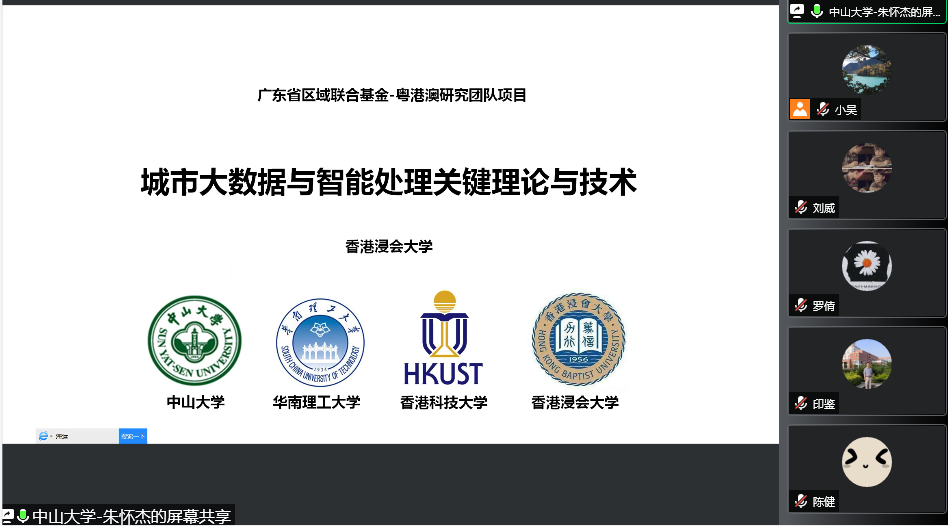The height and width of the screenshot is (526, 948).
Task: Select 小吴's landscape avatar thumbnail
Action: [x=866, y=69]
